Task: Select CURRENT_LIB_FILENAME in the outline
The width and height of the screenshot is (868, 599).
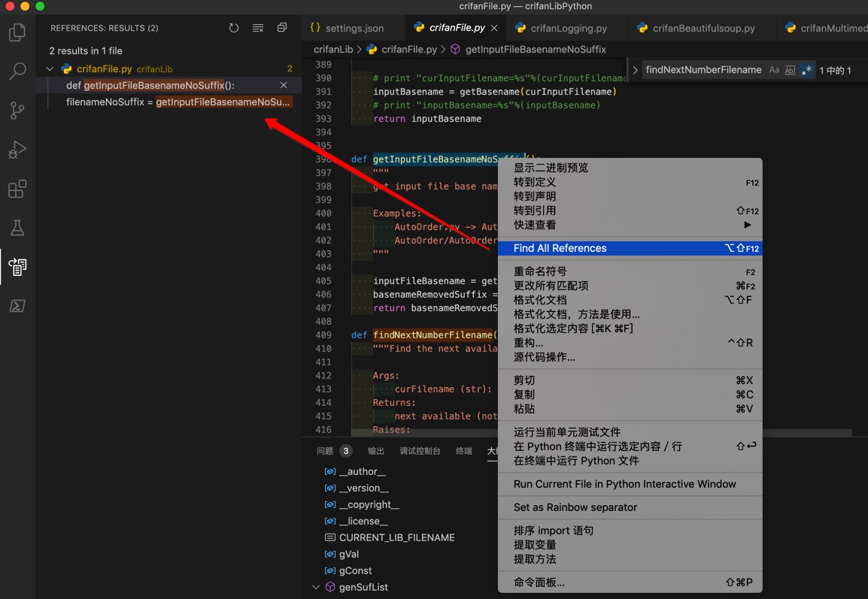Action: [x=396, y=537]
